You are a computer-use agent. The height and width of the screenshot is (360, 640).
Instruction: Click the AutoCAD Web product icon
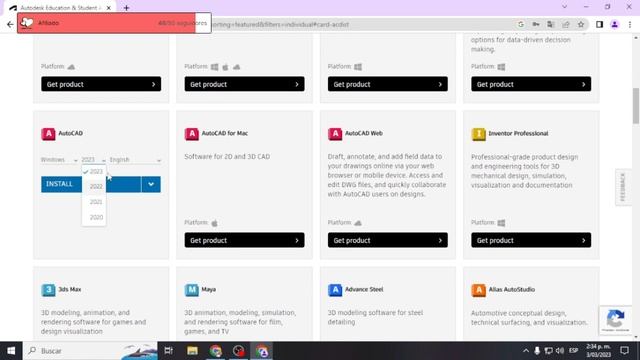point(335,133)
